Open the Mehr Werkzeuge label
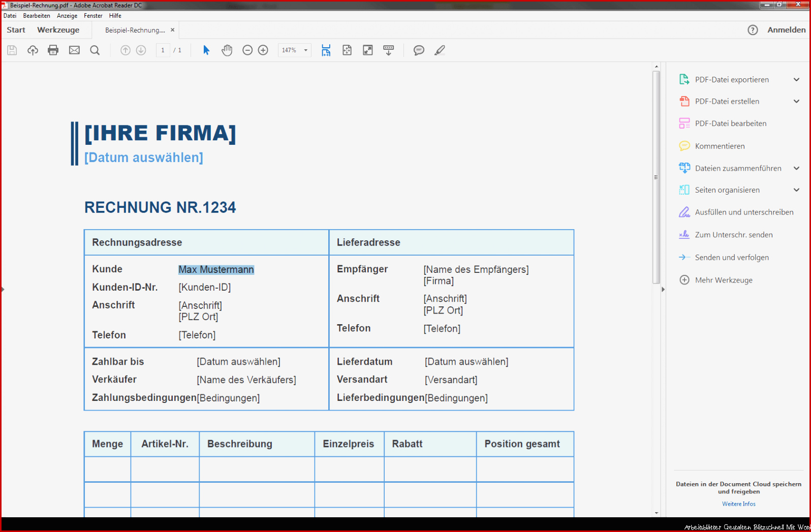Image resolution: width=811 pixels, height=532 pixels. click(x=724, y=280)
